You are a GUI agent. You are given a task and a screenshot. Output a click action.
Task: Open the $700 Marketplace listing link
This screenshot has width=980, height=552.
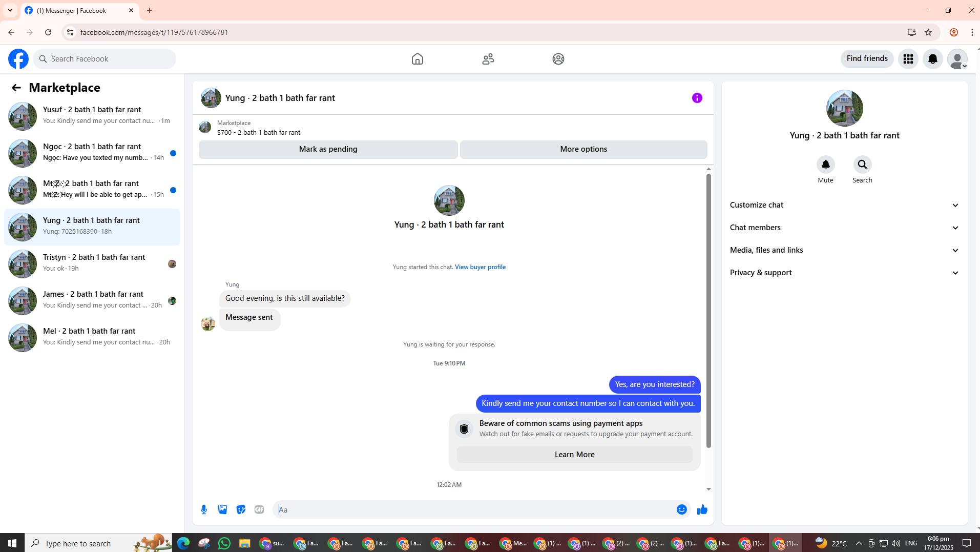coord(259,132)
